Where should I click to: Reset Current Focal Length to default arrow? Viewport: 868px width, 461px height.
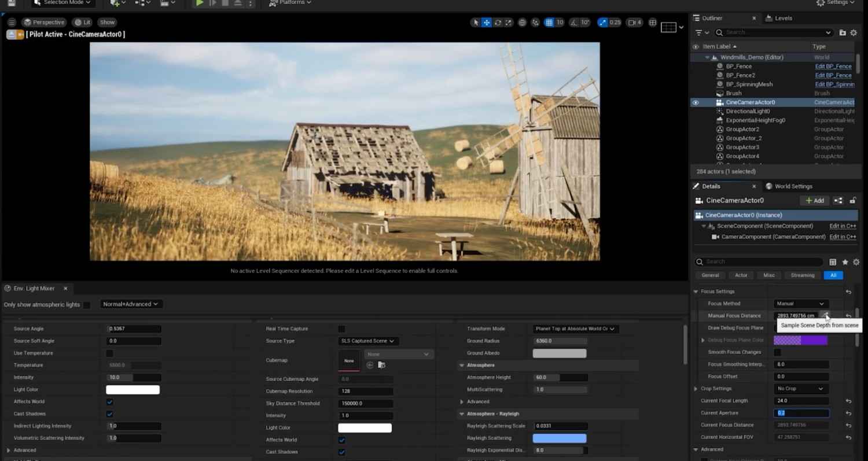(x=848, y=401)
